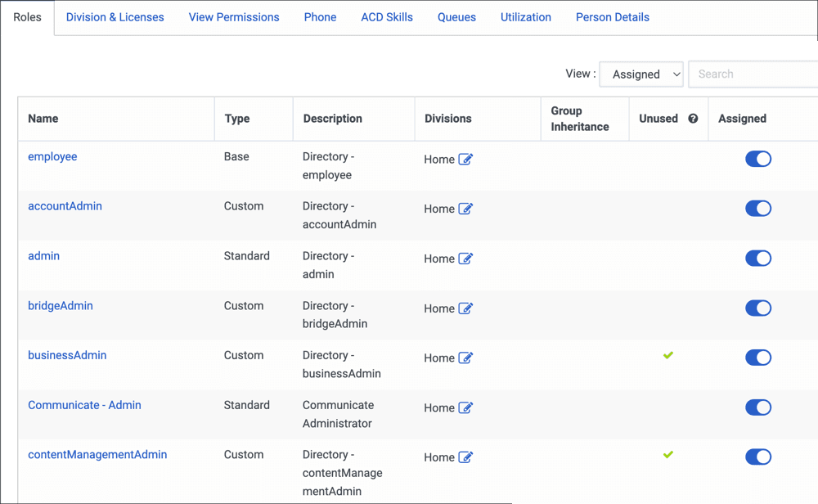The width and height of the screenshot is (818, 504).
Task: Unassign the businessAdmin role via its toggle
Action: pos(758,358)
